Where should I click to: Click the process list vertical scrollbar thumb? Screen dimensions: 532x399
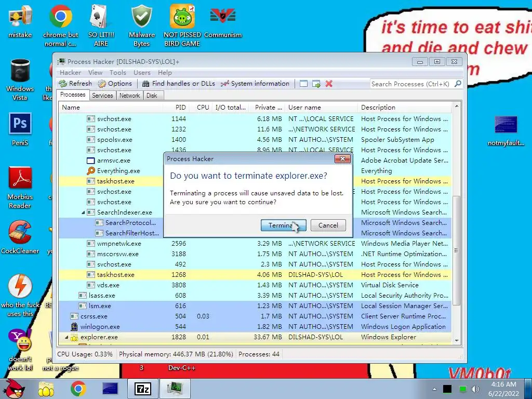point(456,250)
